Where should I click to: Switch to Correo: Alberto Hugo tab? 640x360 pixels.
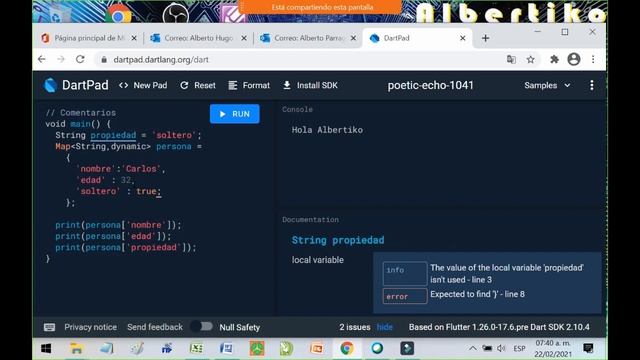[x=198, y=38]
